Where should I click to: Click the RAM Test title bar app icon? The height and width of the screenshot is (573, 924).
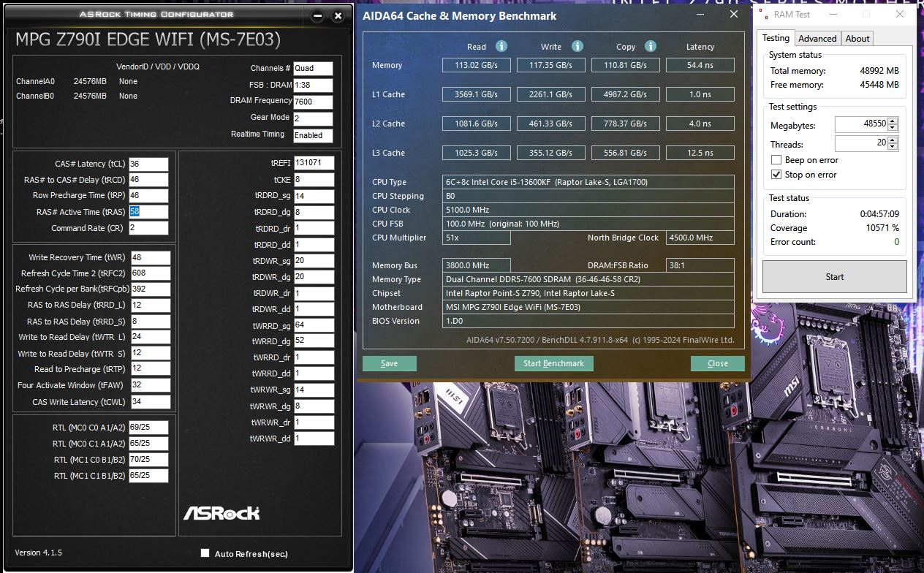point(764,14)
